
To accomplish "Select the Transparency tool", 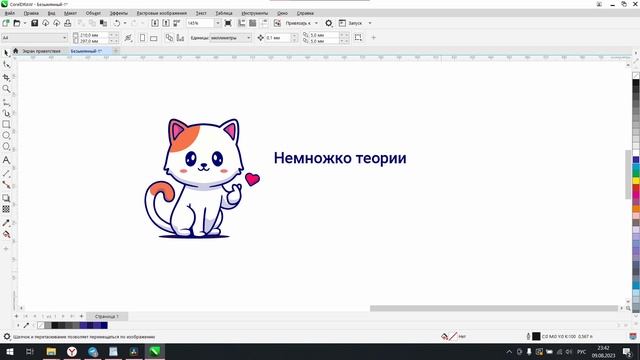I will point(6,209).
